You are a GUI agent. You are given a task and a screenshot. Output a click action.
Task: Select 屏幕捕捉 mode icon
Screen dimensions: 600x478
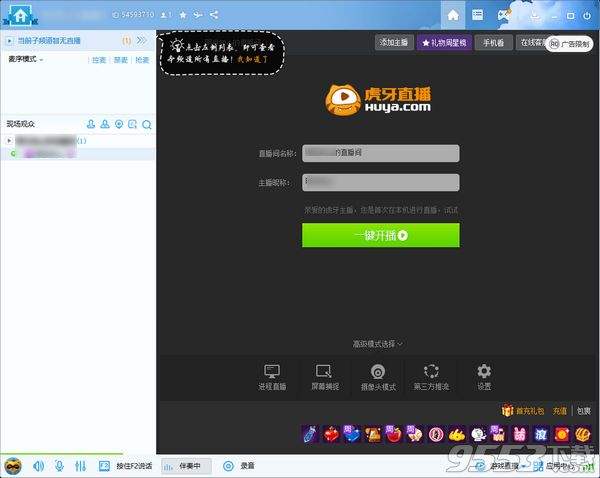[x=324, y=377]
